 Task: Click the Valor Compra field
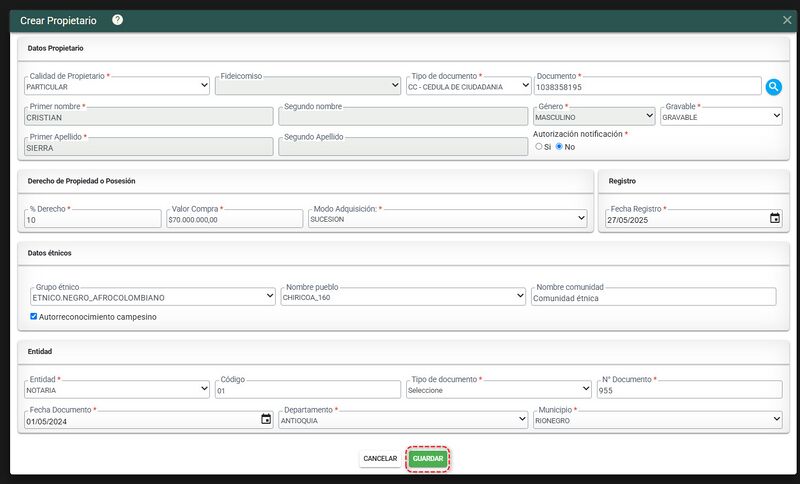click(235, 219)
